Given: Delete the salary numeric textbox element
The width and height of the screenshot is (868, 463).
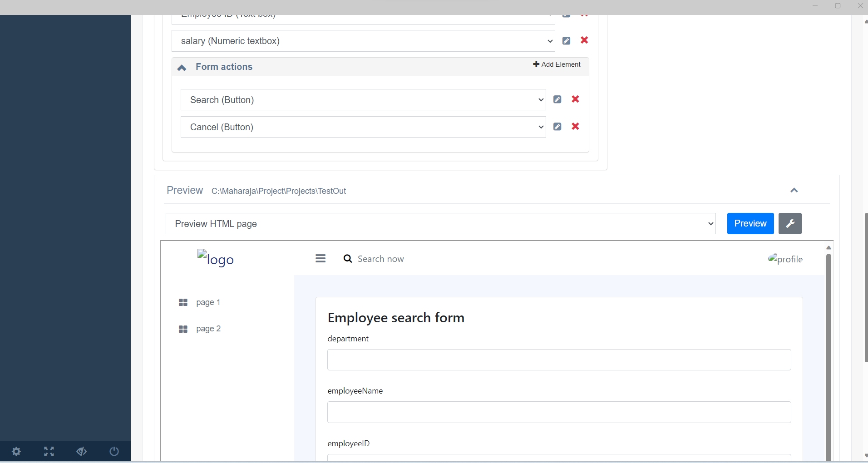Looking at the screenshot, I should (x=584, y=40).
